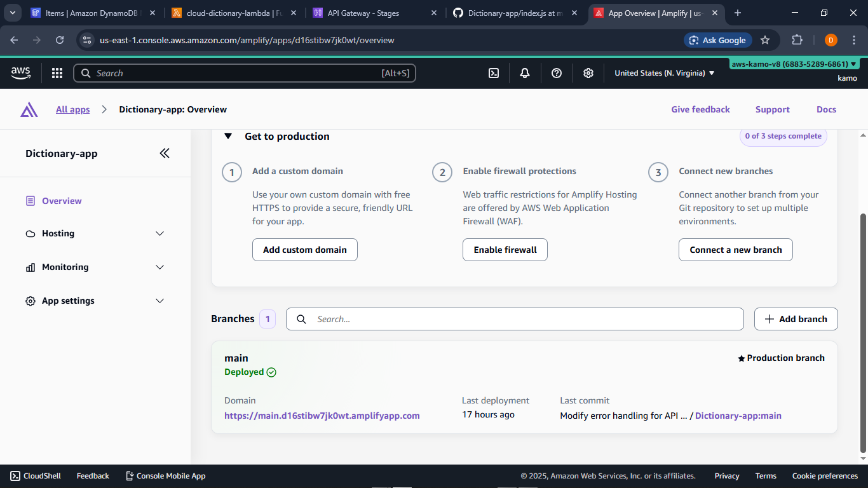
Task: Click the App settings gear icon
Action: click(x=30, y=301)
